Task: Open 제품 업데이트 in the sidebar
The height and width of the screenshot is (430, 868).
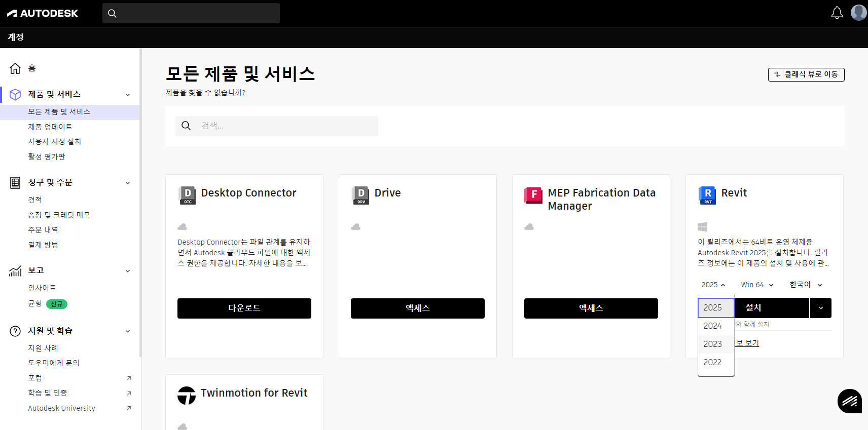Action: click(x=50, y=127)
